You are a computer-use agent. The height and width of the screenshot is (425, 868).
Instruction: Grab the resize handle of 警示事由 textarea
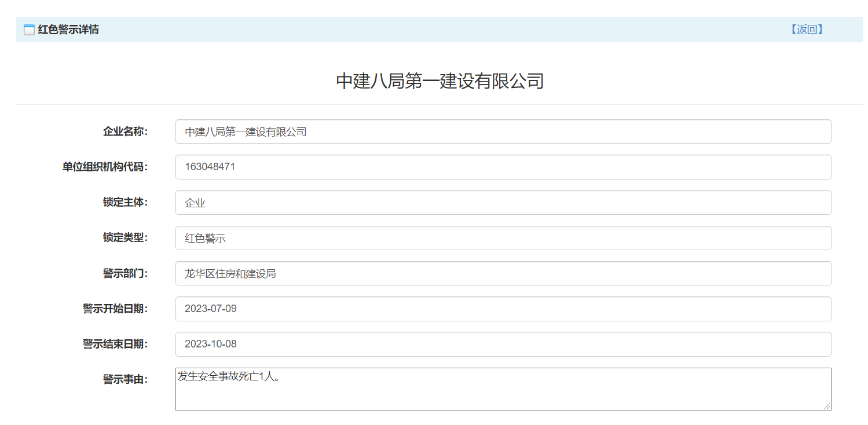(x=827, y=406)
